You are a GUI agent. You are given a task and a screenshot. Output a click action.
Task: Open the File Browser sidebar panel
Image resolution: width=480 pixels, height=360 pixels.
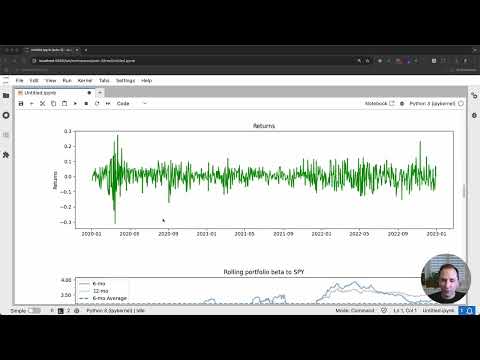tap(6, 96)
